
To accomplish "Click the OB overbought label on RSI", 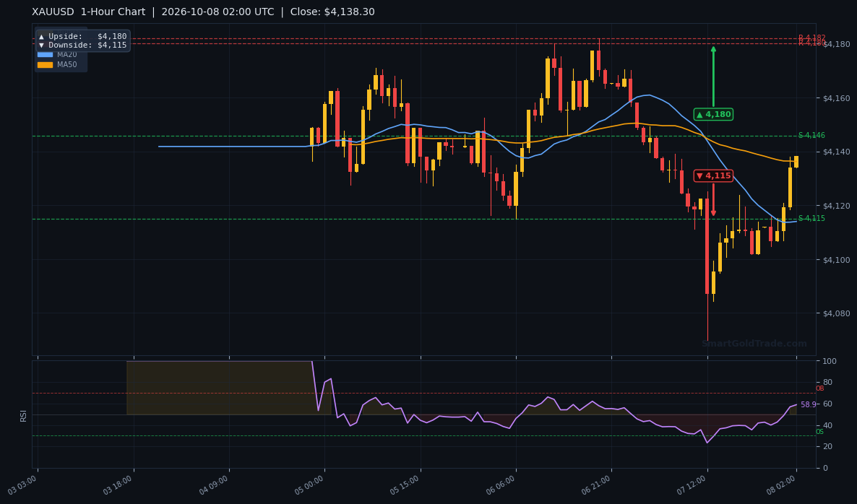I will pyautogui.click(x=820, y=388).
